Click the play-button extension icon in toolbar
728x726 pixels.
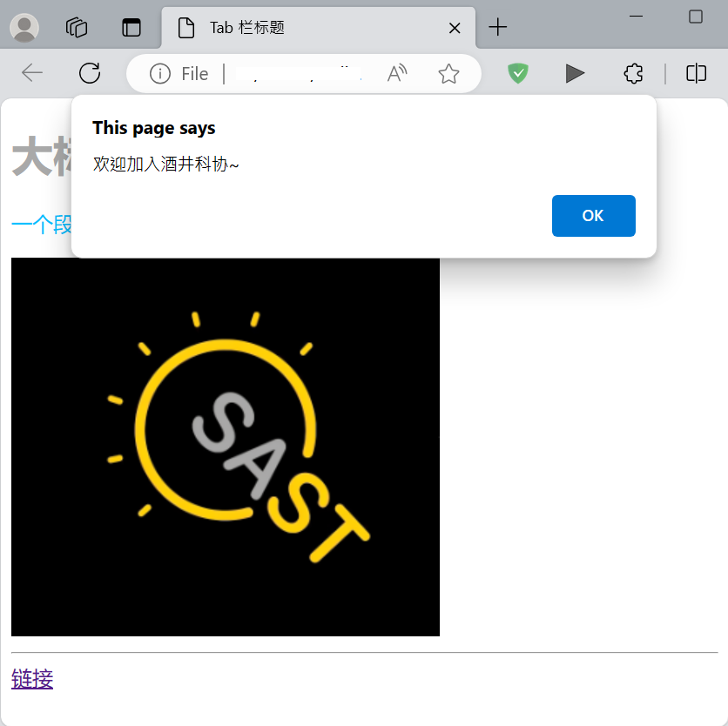click(575, 73)
